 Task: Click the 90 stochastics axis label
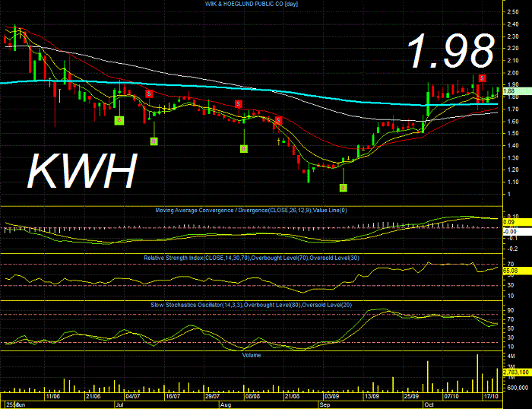tap(511, 310)
